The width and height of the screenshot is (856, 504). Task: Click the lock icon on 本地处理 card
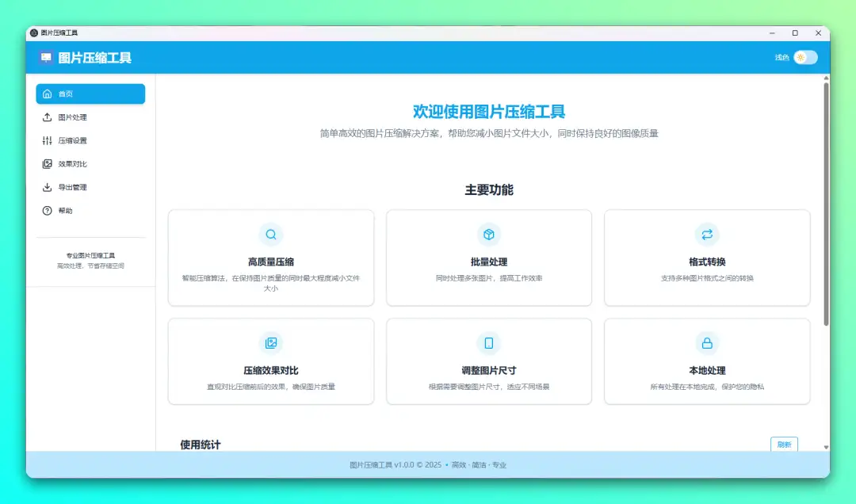click(x=707, y=343)
